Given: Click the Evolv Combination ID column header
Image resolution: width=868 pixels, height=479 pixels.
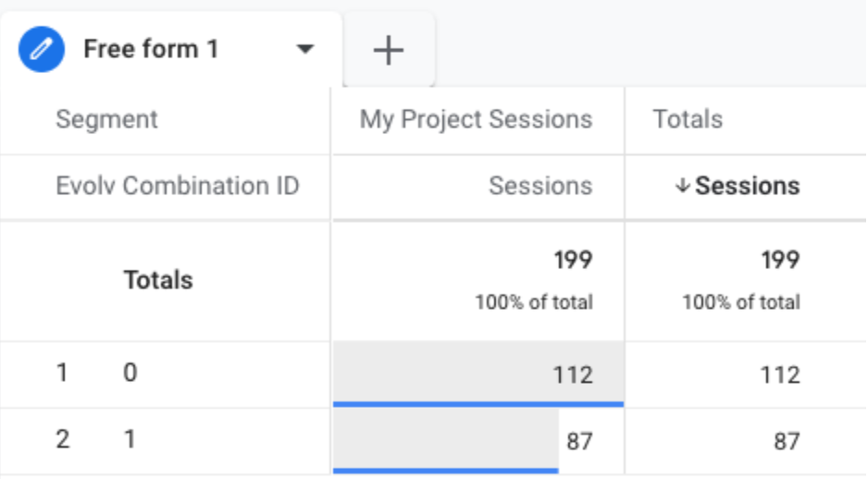Looking at the screenshot, I should coord(177,186).
